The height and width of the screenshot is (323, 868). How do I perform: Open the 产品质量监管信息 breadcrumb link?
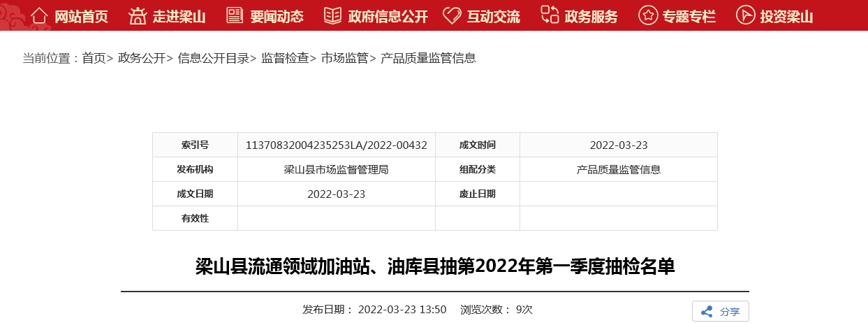428,59
